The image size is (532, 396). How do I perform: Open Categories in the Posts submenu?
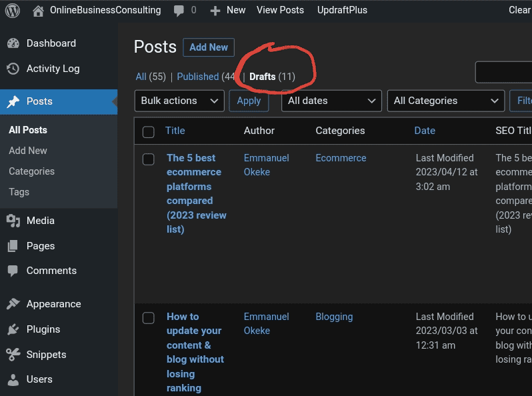(31, 171)
